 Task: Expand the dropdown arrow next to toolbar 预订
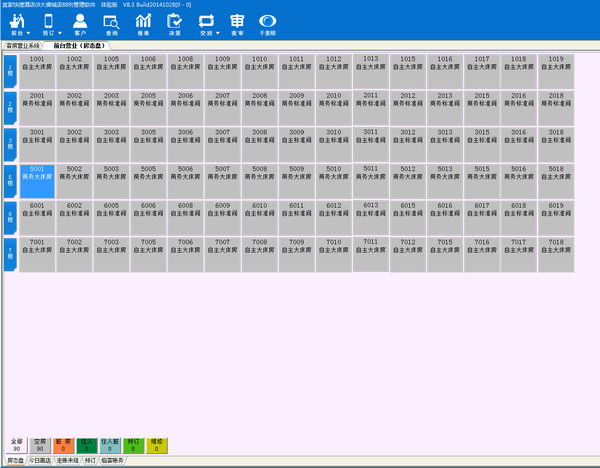coord(60,33)
